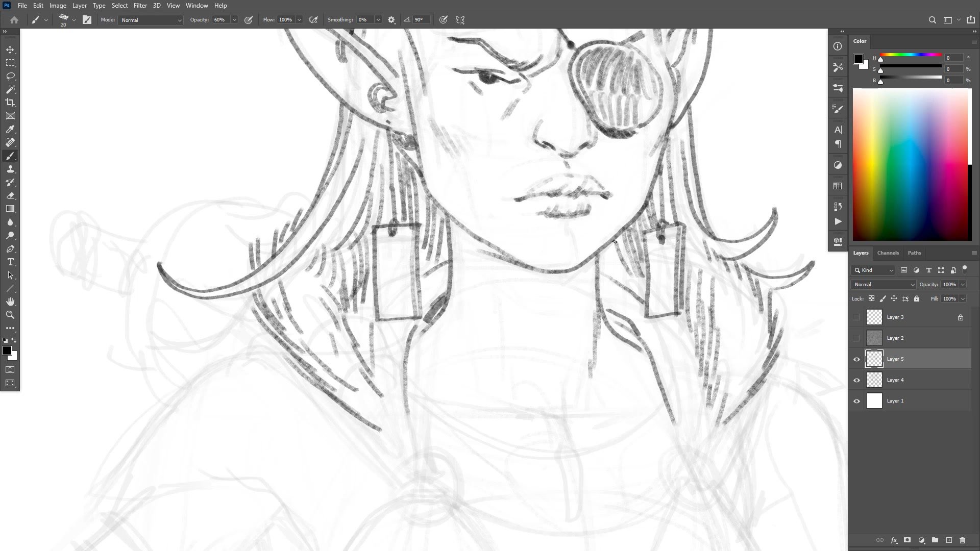Select the Lasso tool
The height and width of the screenshot is (551, 980).
click(10, 76)
